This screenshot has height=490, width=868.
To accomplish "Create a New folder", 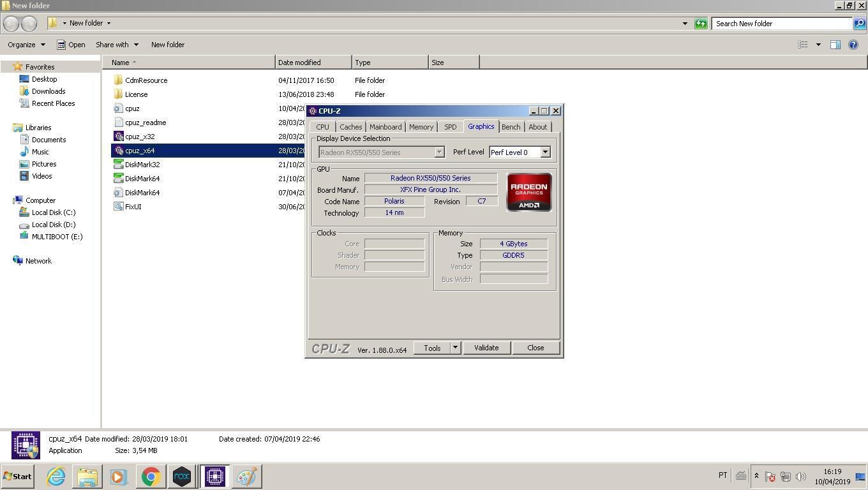I will click(x=168, y=45).
